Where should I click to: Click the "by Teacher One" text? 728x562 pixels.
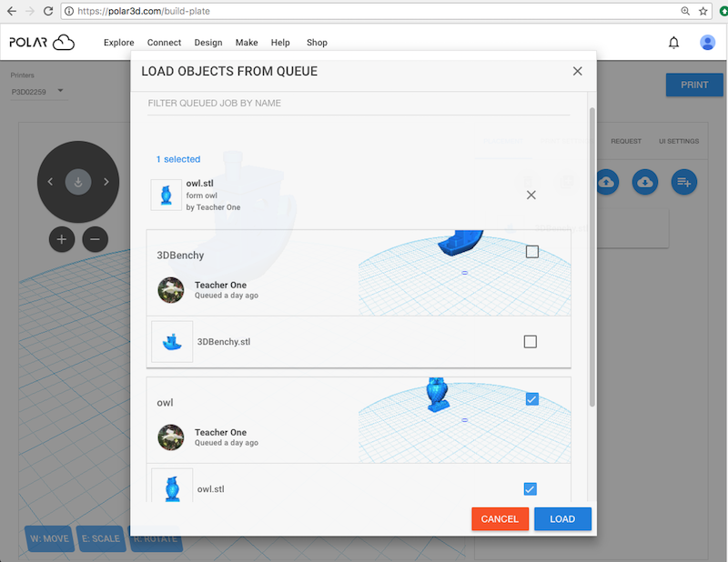tap(213, 207)
